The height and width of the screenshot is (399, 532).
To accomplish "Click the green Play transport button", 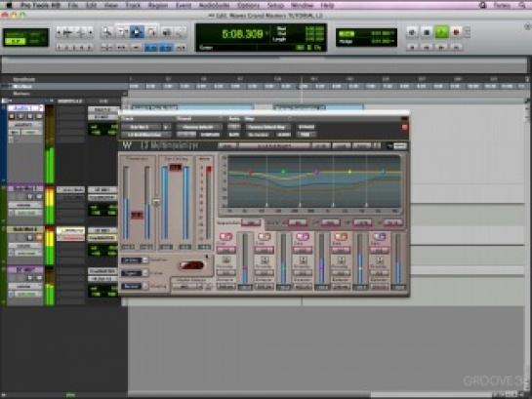I will [441, 32].
